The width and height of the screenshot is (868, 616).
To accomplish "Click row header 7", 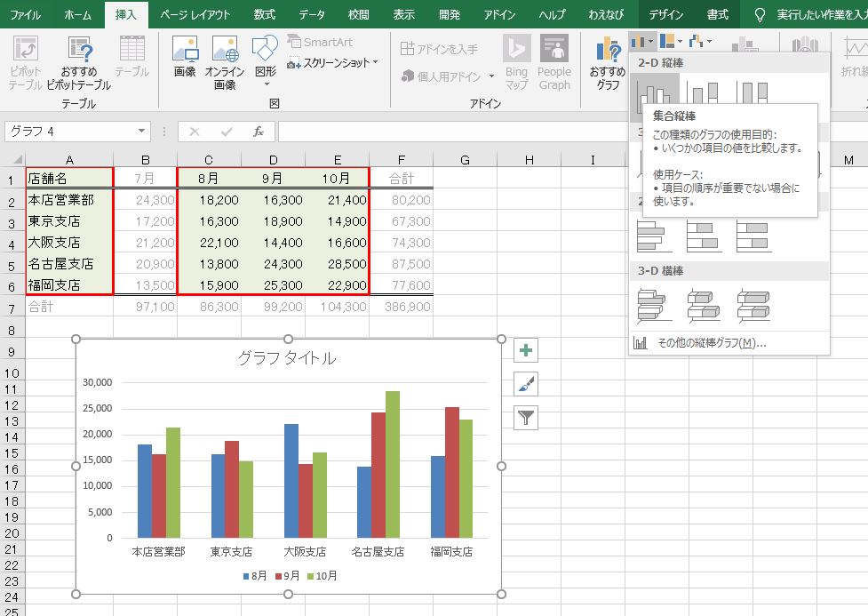I will tap(12, 308).
